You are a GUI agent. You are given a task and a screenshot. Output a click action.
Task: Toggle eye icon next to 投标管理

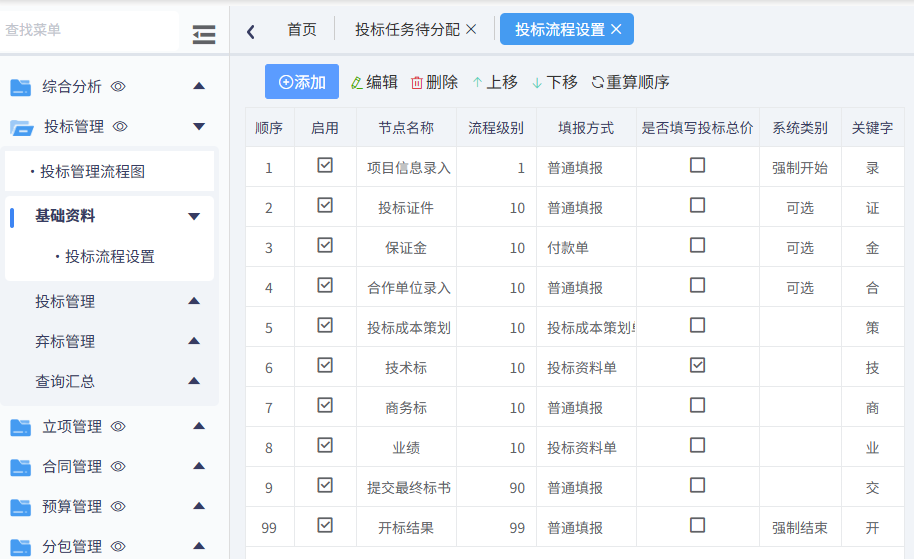(121, 127)
